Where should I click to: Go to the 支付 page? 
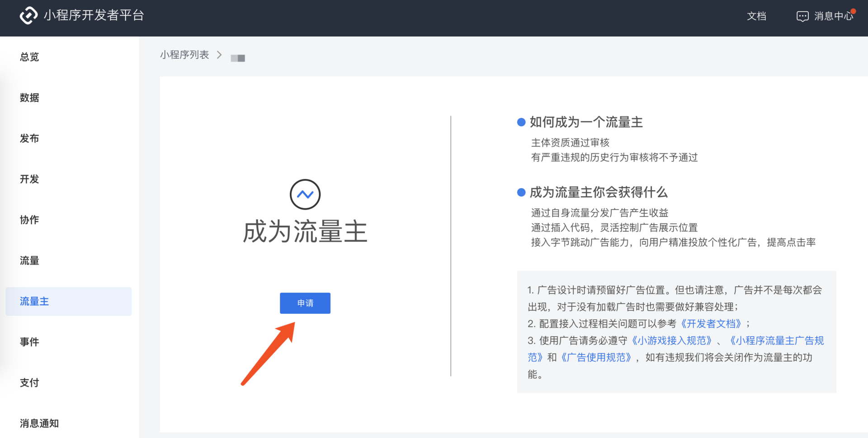tap(29, 382)
